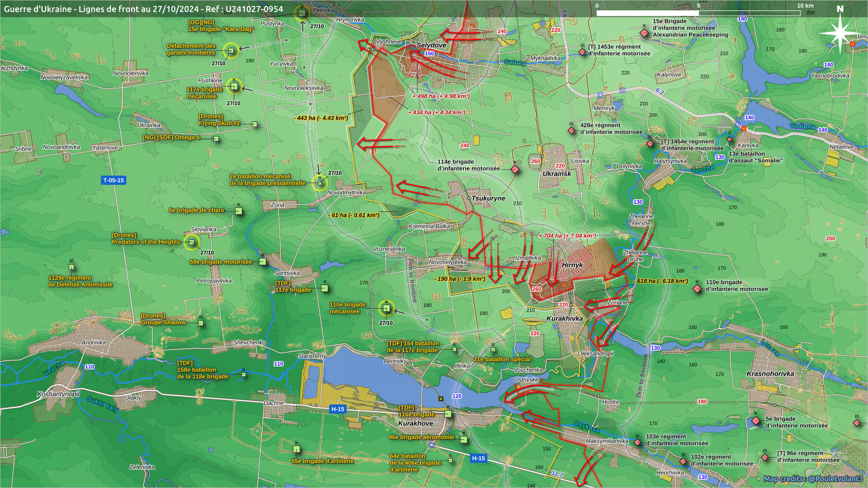The width and height of the screenshot is (868, 488).
Task: Click the T-05-15 road sign
Action: coord(113,180)
